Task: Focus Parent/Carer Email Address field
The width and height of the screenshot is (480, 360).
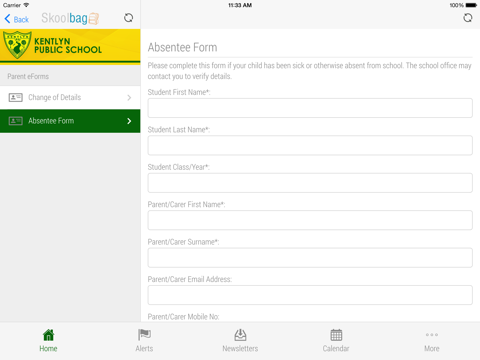Action: pyautogui.click(x=310, y=295)
